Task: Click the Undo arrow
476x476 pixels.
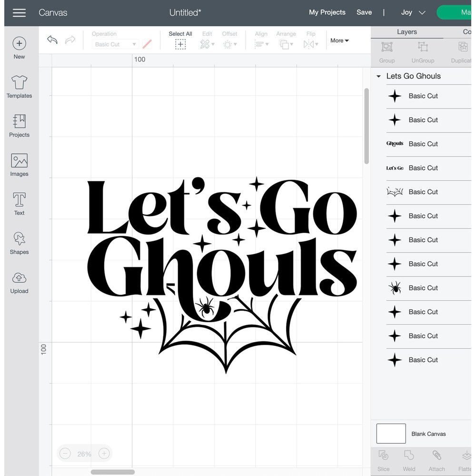Action: coord(52,40)
